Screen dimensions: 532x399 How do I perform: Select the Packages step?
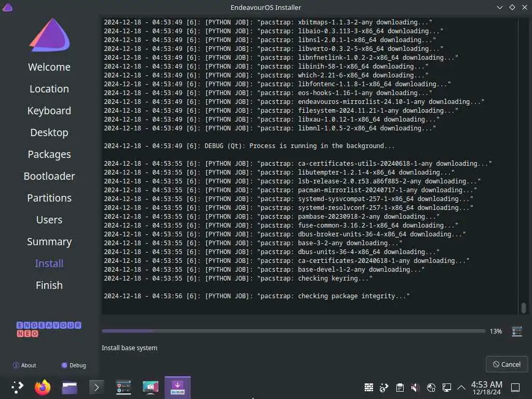pyautogui.click(x=49, y=154)
